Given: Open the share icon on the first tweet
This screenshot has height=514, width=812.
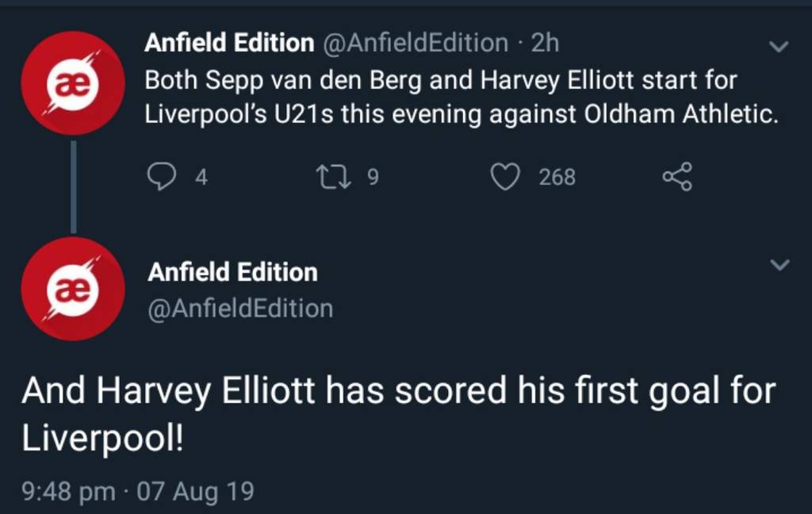Looking at the screenshot, I should (677, 176).
